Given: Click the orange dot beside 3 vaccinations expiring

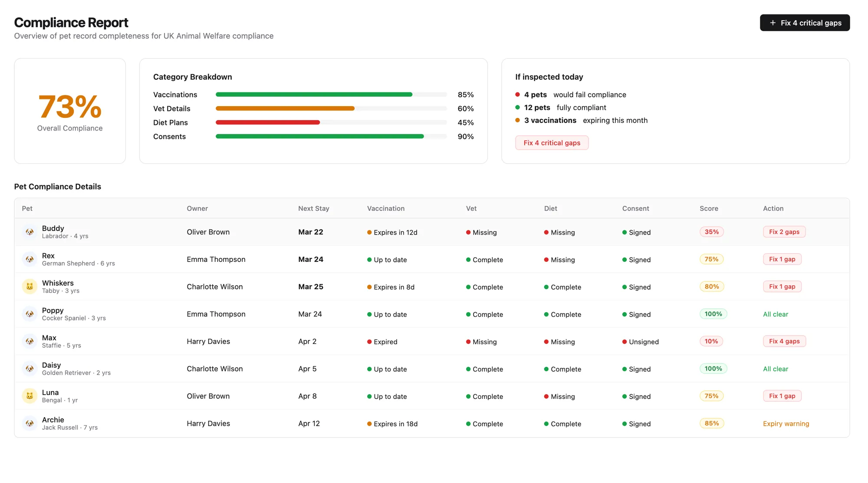Looking at the screenshot, I should point(517,120).
